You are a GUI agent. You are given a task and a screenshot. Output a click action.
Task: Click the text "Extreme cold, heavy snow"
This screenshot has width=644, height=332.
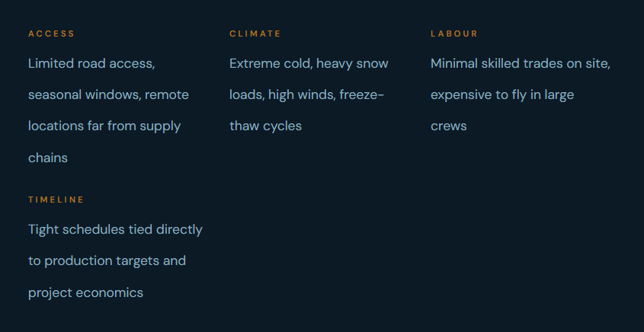coord(309,63)
